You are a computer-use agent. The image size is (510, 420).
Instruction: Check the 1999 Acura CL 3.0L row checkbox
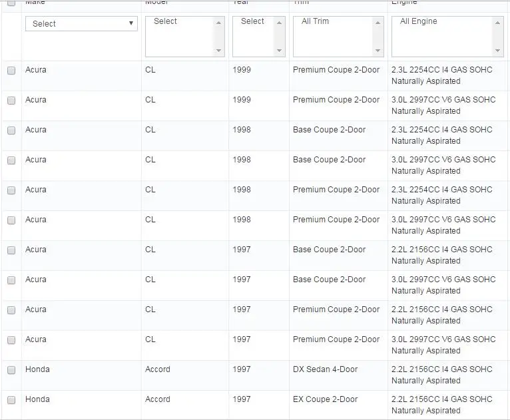coord(11,100)
